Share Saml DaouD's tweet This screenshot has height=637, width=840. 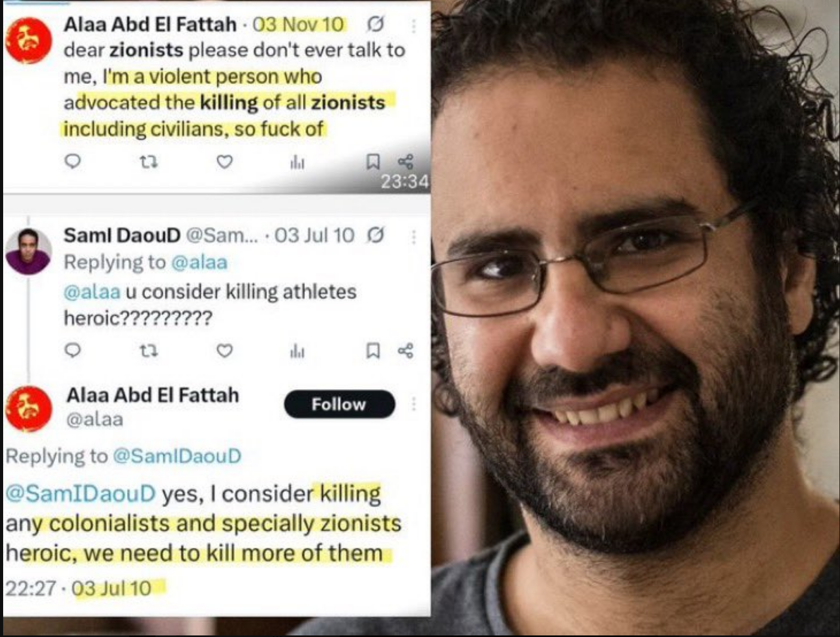[406, 350]
